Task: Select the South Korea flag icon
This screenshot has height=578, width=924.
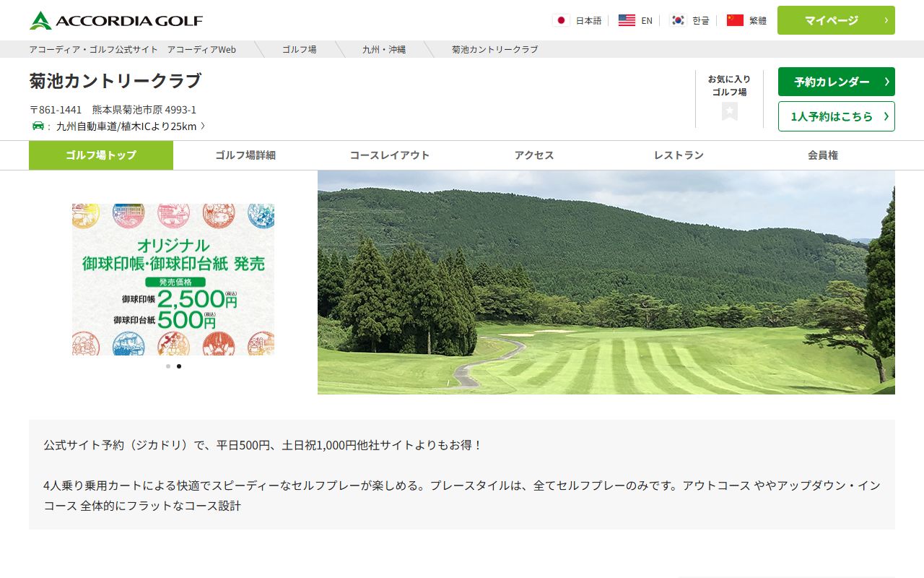Action: click(678, 20)
